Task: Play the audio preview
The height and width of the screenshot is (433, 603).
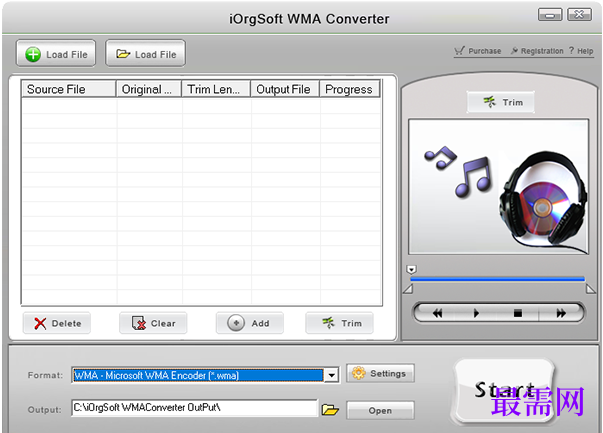Action: coord(476,313)
